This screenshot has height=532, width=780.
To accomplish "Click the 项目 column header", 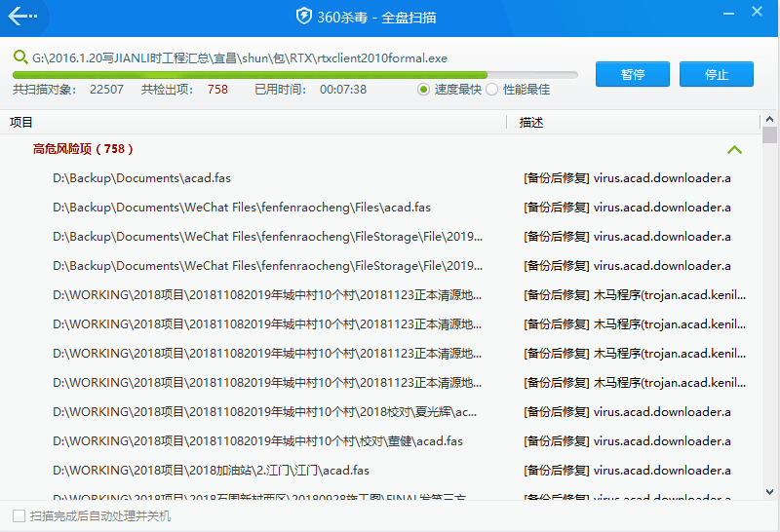I will pyautogui.click(x=20, y=123).
